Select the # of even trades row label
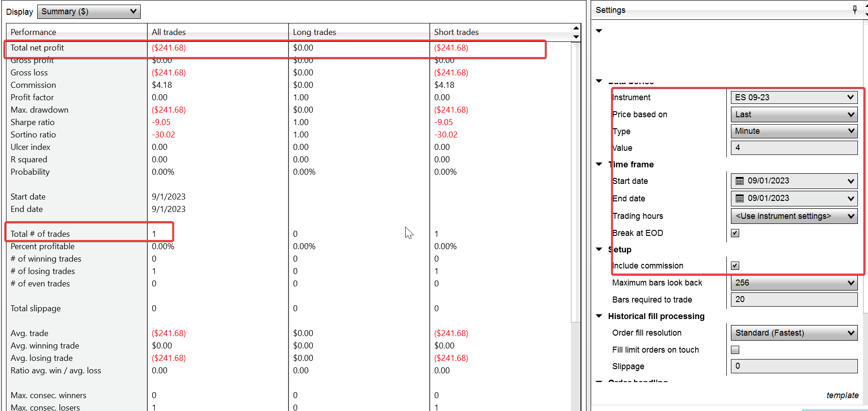Viewport: 868px width, 411px height. [40, 284]
